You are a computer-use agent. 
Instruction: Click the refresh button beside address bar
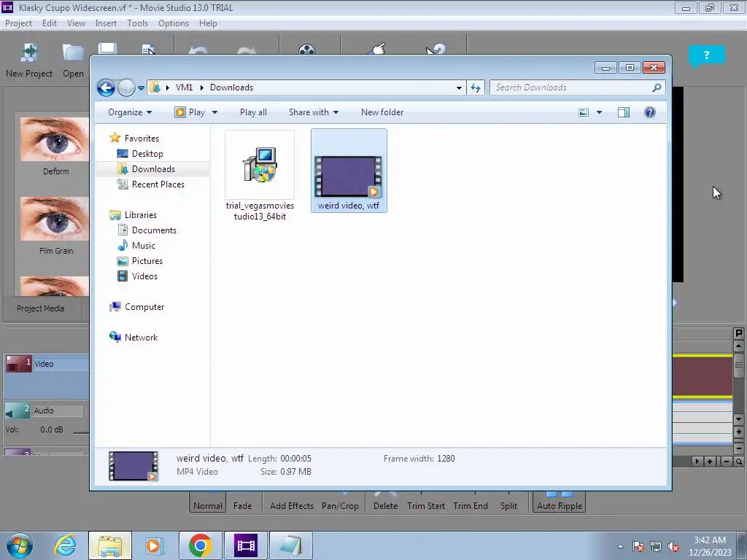pos(476,87)
